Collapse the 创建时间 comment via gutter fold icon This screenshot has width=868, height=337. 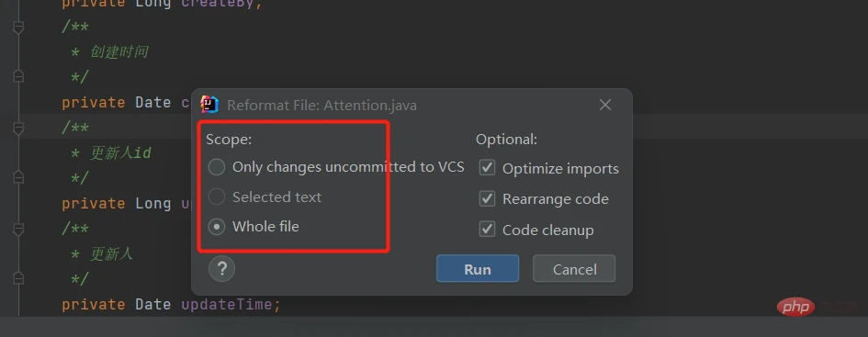click(18, 27)
